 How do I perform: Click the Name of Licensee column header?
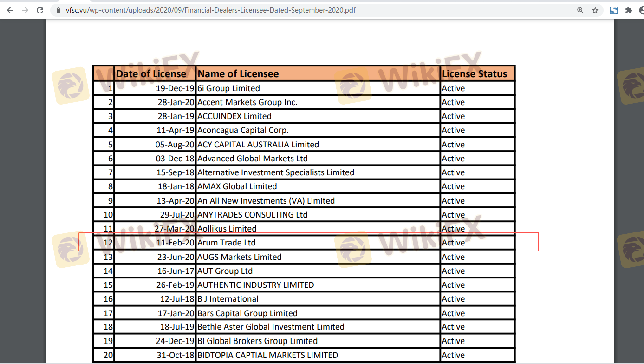[x=238, y=73]
